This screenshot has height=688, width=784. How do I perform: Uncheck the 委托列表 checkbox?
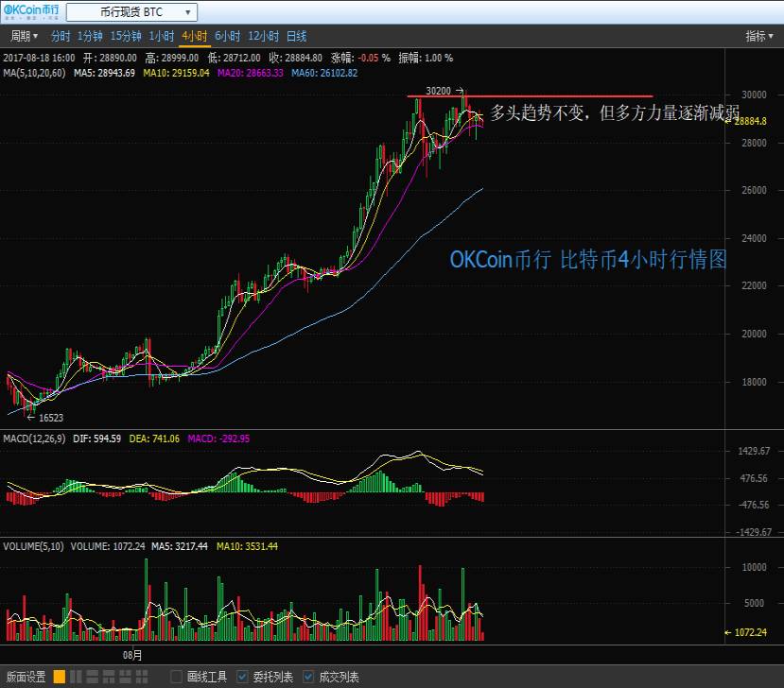click(x=242, y=677)
